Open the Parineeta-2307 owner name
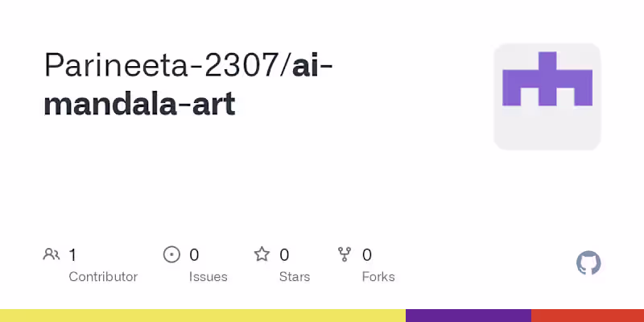The image size is (644, 322). [161, 66]
